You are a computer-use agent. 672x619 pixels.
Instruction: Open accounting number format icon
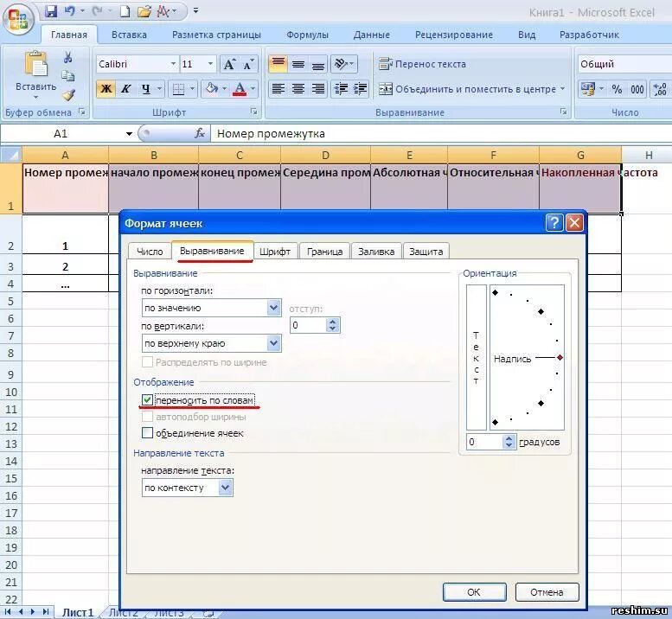587,89
